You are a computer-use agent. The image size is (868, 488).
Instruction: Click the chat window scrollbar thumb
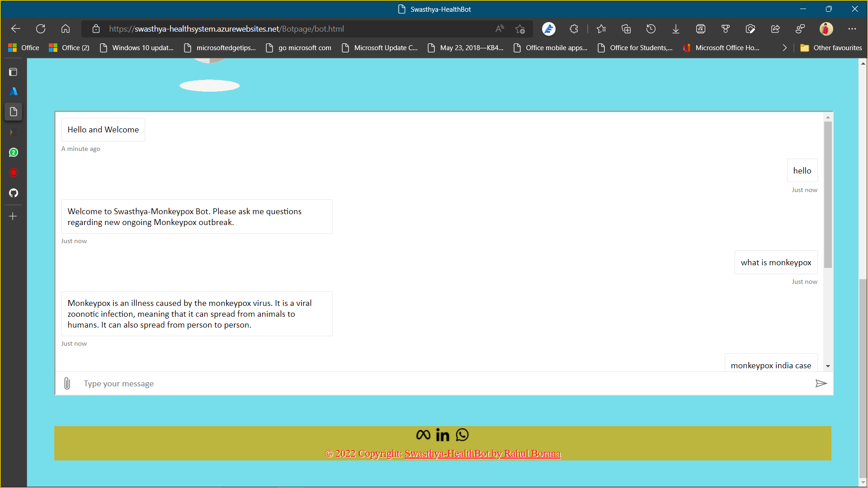click(828, 194)
